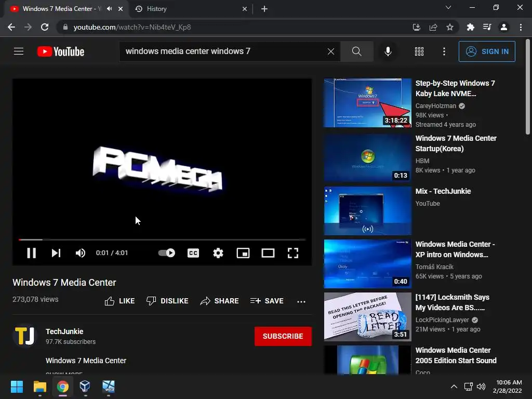
Task: Reload the page
Action: point(45,27)
